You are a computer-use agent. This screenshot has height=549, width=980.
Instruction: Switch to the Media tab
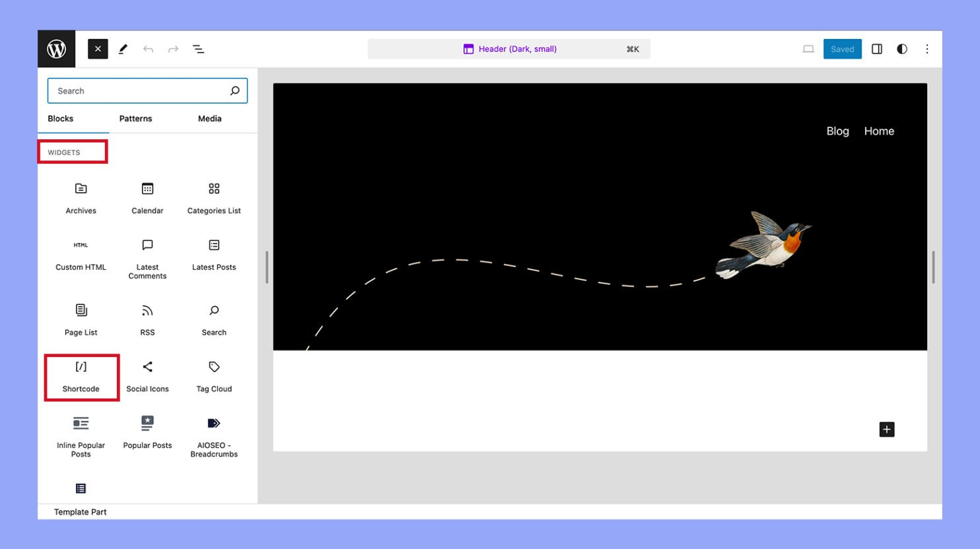(x=209, y=119)
